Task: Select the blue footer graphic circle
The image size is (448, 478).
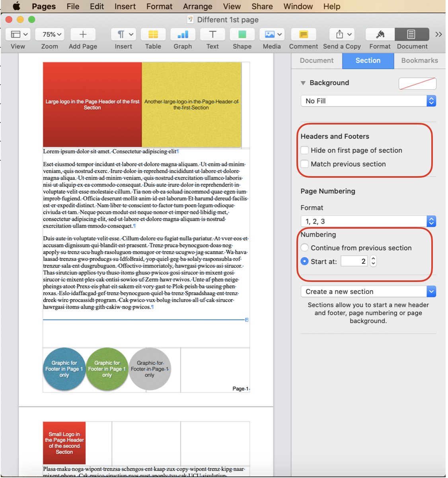Action: (x=64, y=369)
